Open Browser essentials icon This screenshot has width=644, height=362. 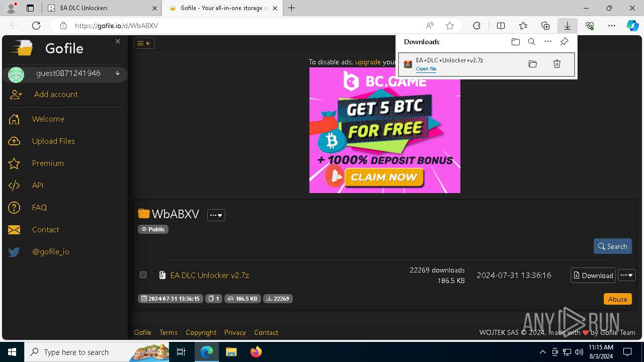[590, 26]
